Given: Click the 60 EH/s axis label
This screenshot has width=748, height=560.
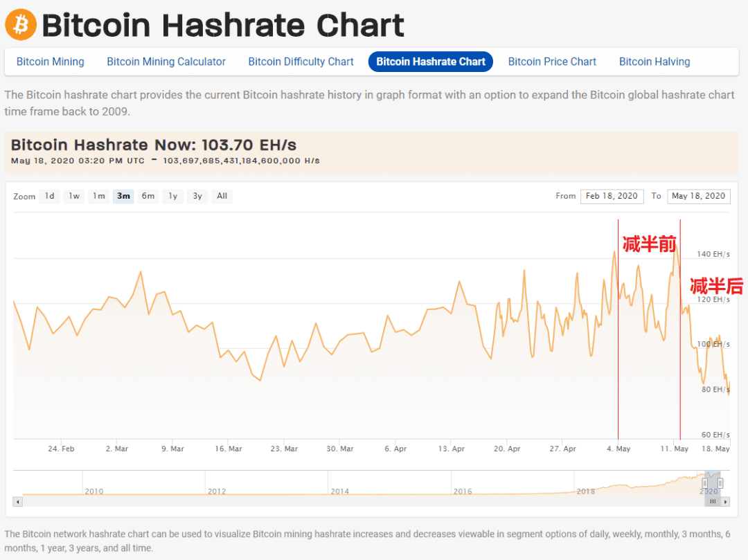Looking at the screenshot, I should pyautogui.click(x=715, y=434).
